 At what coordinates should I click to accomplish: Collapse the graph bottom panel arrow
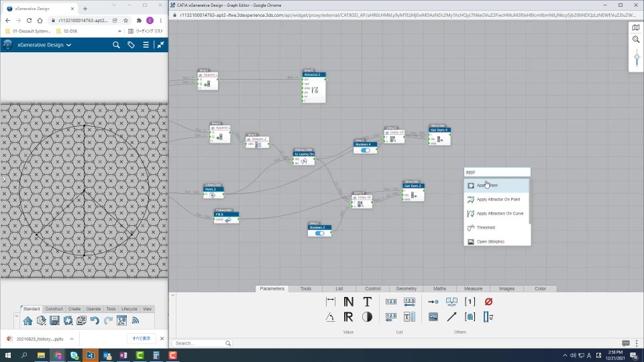(173, 295)
